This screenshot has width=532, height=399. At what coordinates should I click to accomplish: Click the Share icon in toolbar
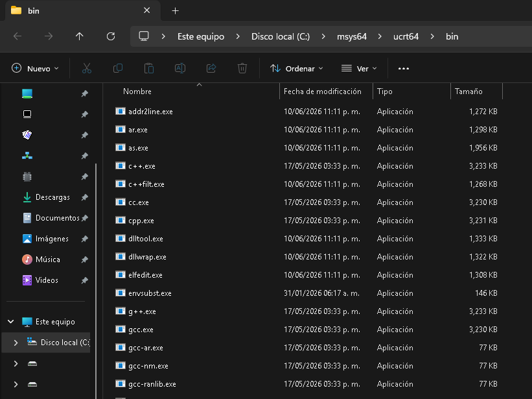pos(211,69)
